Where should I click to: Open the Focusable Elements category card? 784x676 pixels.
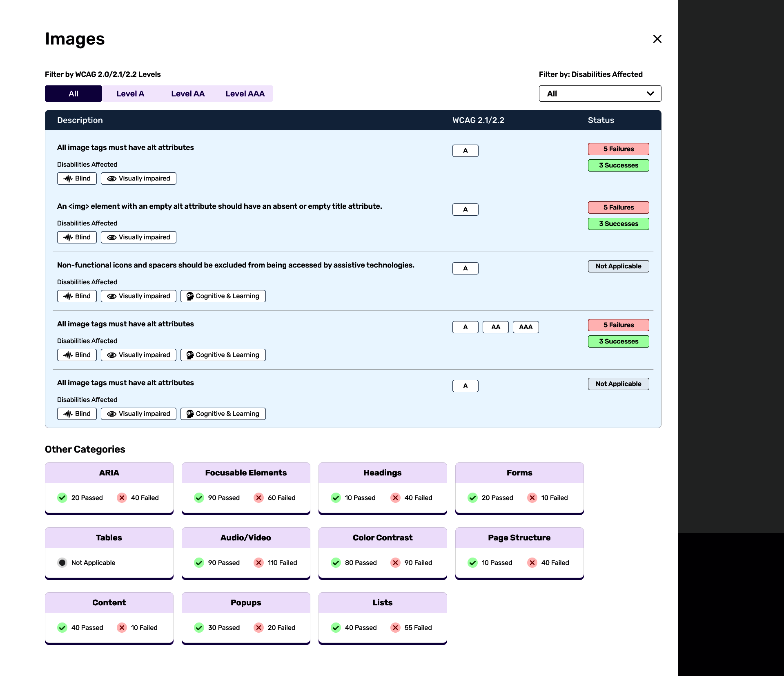[x=246, y=473]
